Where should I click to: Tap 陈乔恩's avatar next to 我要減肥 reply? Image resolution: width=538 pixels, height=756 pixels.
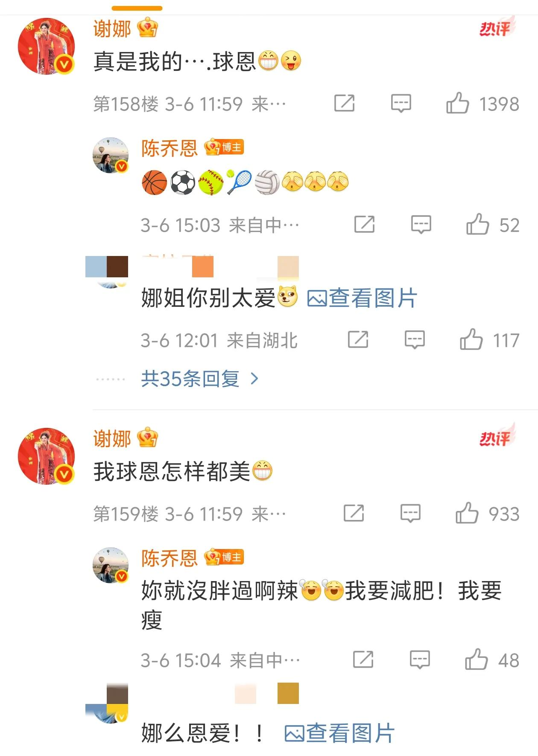[x=111, y=565]
